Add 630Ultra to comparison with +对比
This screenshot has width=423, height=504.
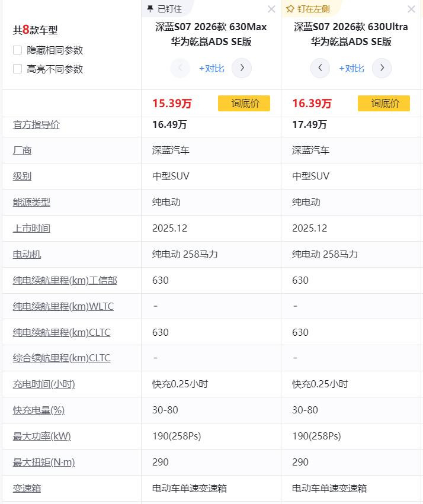point(352,69)
